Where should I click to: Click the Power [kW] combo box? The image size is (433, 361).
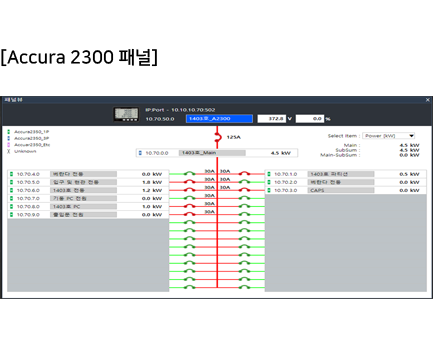(x=389, y=136)
